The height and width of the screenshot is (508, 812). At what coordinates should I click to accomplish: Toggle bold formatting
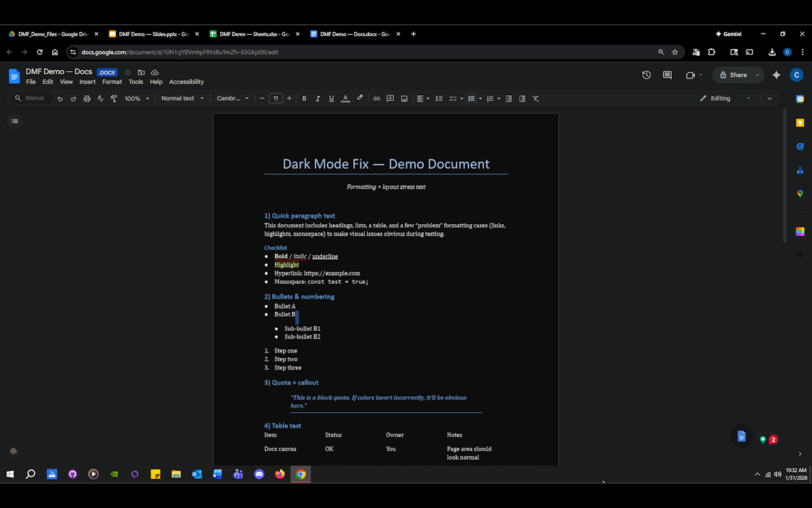[304, 98]
